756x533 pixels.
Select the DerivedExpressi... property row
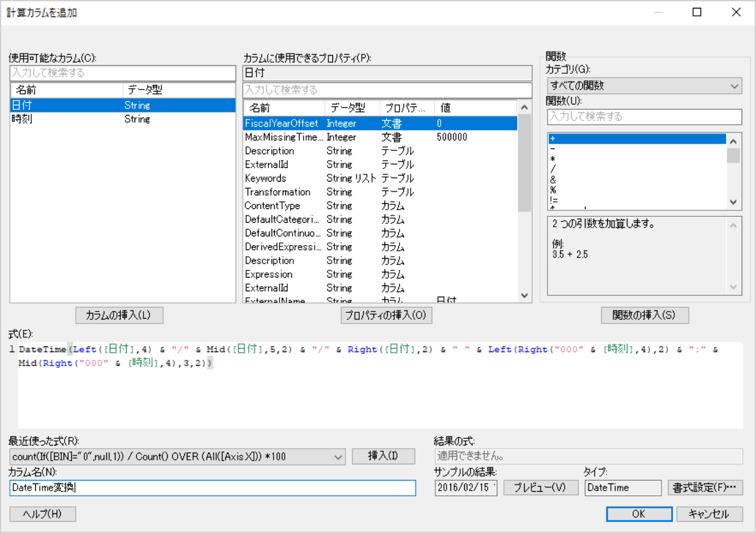(380, 246)
